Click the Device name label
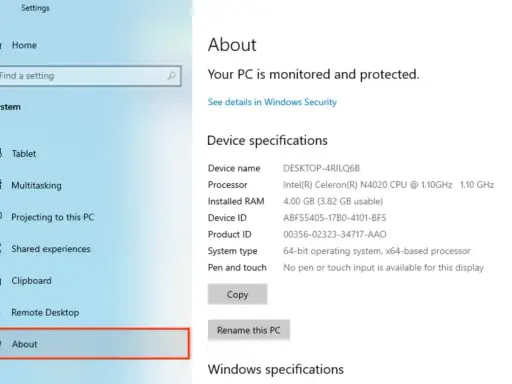 234,168
